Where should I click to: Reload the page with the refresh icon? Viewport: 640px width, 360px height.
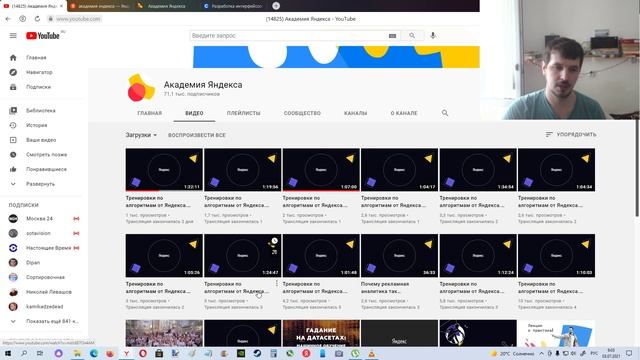pyautogui.click(x=37, y=19)
